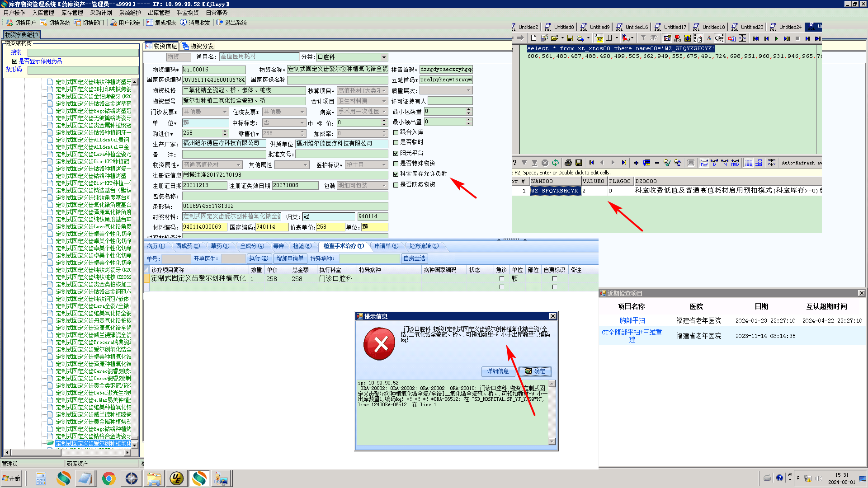Screen dimensions: 868x488
Task: Click the print icon in results grid toolbar
Action: pyautogui.click(x=568, y=163)
